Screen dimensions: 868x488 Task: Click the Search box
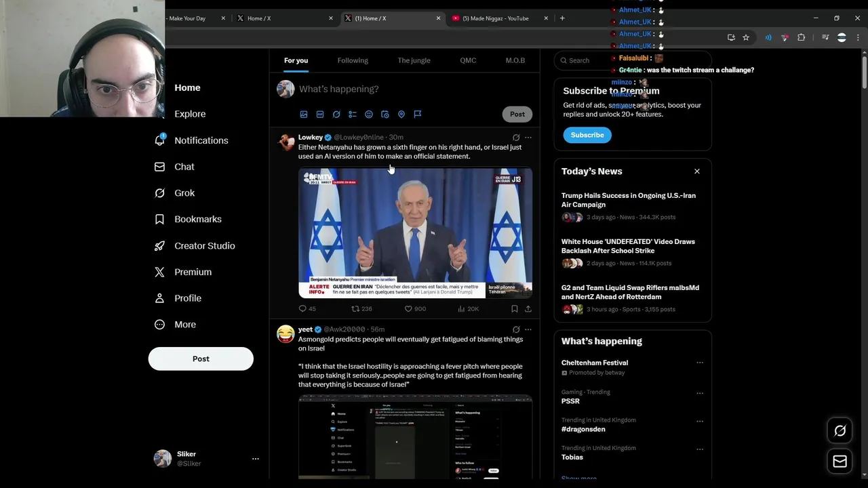[633, 60]
